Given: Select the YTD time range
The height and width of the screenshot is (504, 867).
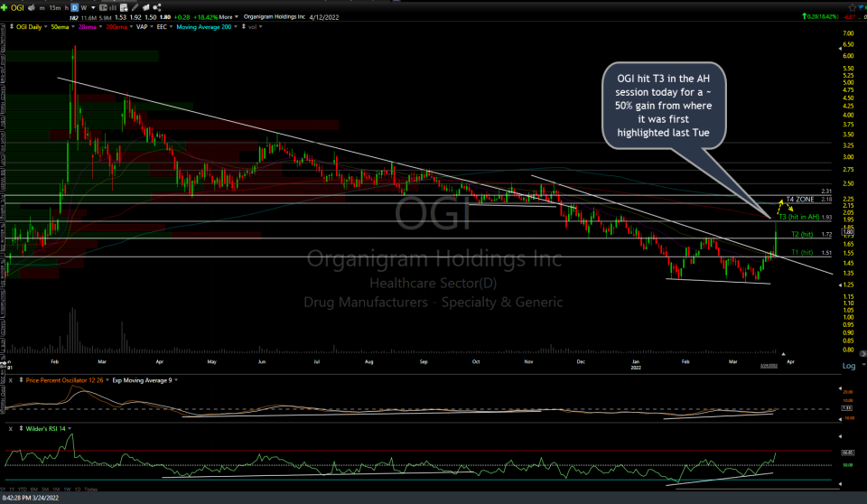Looking at the screenshot, I should [x=23, y=489].
